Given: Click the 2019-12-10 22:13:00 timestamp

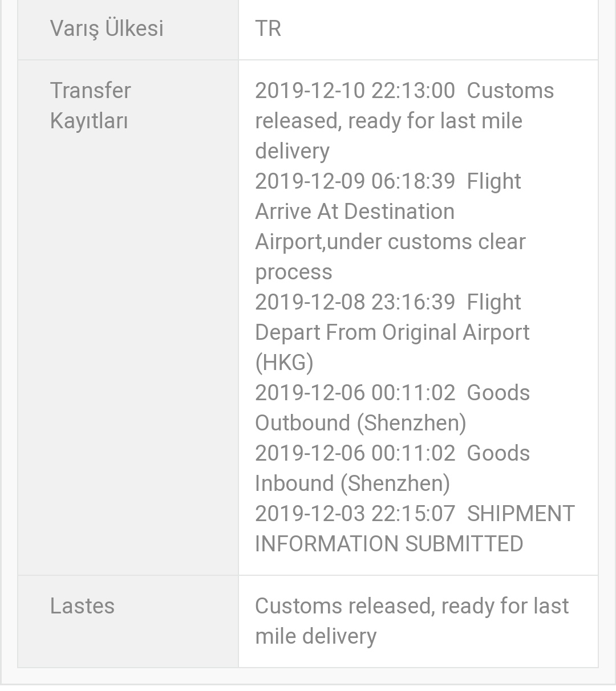Looking at the screenshot, I should click(x=355, y=91).
